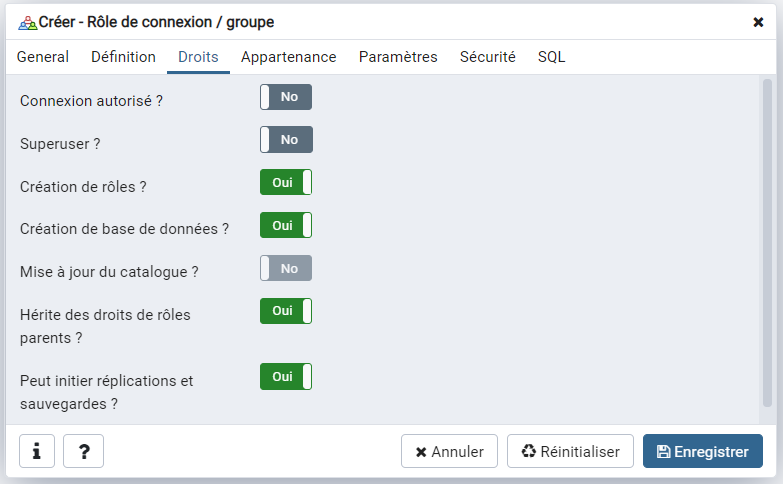Open the General tab

(43, 57)
